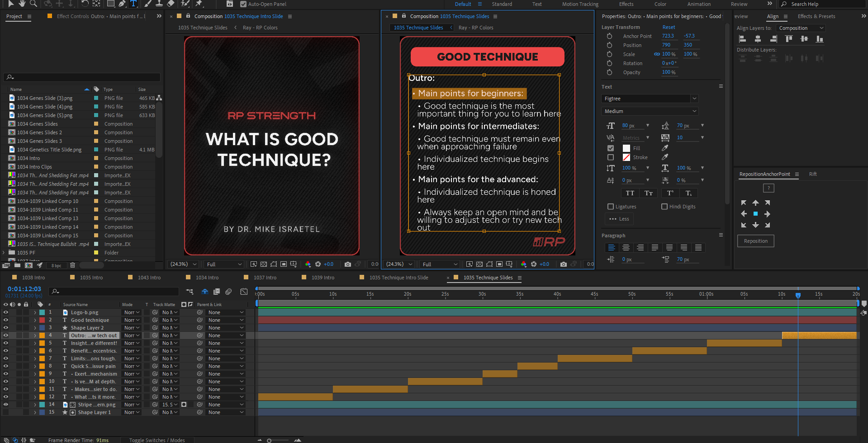Select the Horizontal Type tool
The width and height of the screenshot is (868, 443).
133,4
